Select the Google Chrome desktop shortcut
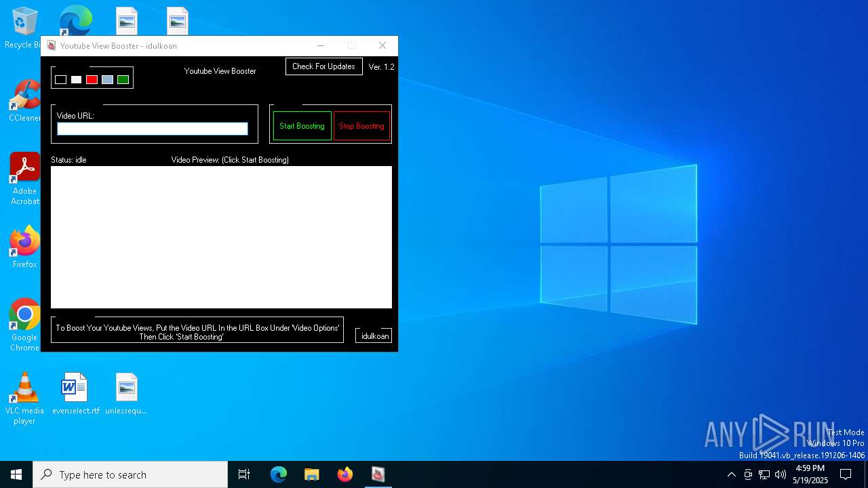Image resolution: width=868 pixels, height=488 pixels. point(24,325)
